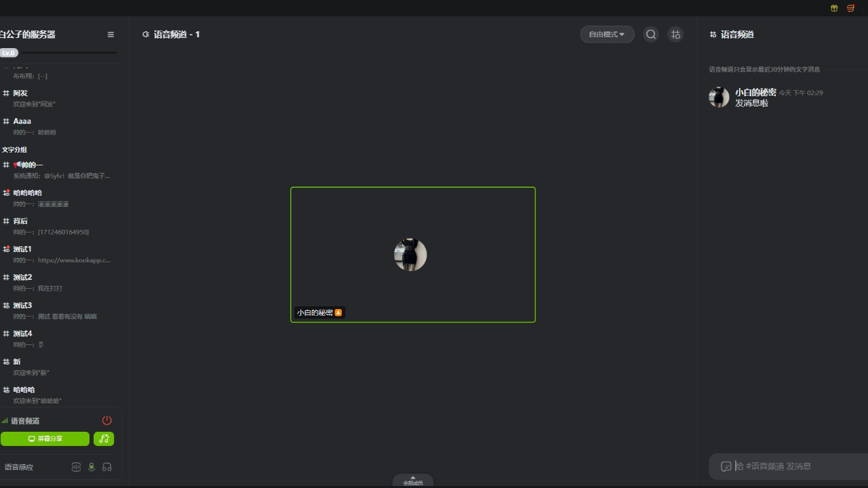Open the music sound effects button

click(x=104, y=439)
